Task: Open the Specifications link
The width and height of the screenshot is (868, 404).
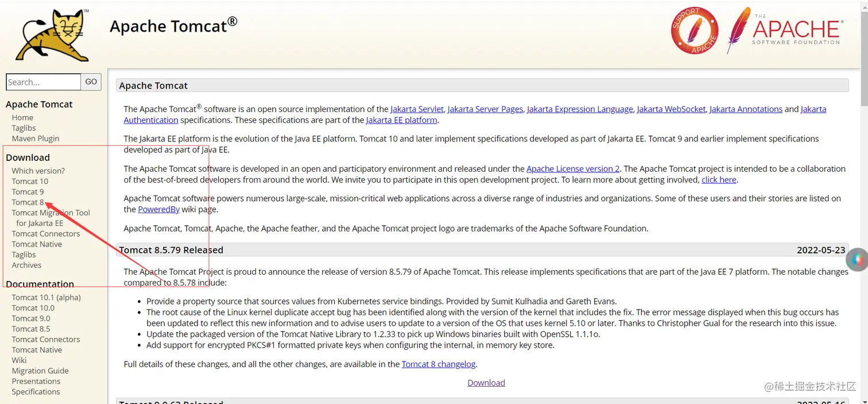Action: coord(36,392)
